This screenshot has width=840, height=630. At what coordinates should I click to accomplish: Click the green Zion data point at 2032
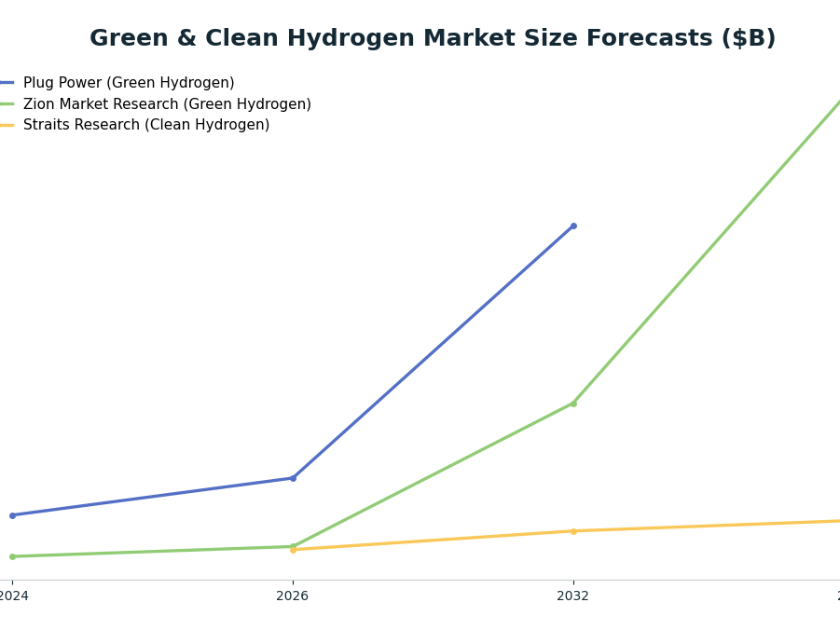[573, 404]
